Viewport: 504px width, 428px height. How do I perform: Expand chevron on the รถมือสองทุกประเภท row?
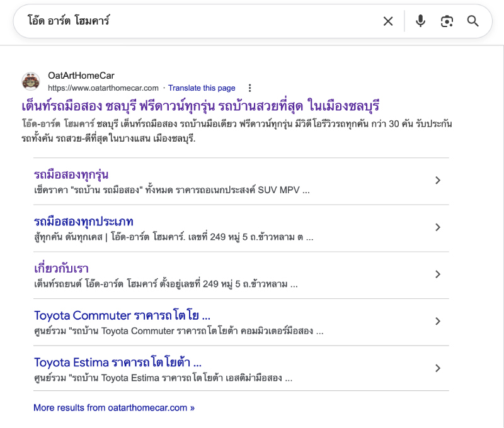point(437,227)
